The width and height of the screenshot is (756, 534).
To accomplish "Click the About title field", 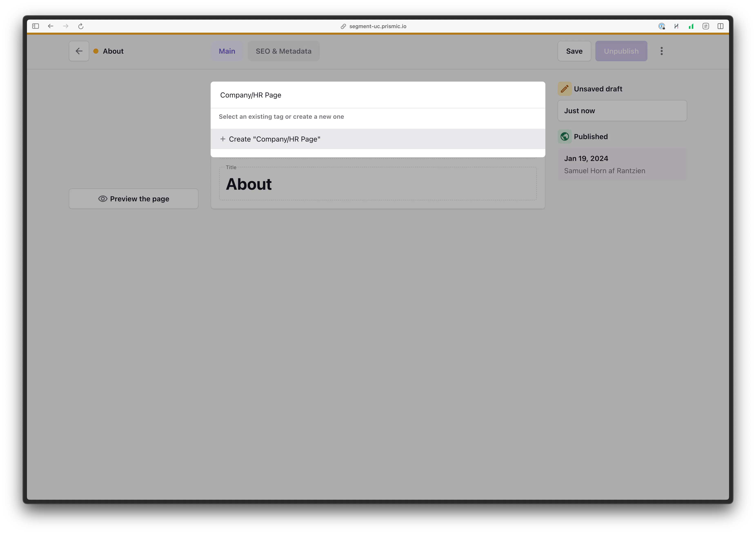I will coord(378,184).
